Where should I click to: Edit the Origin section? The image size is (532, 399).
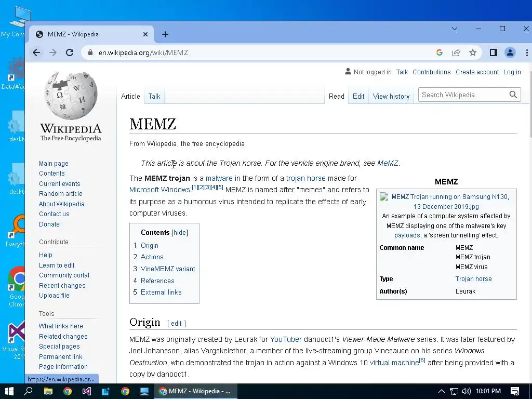pos(176,323)
